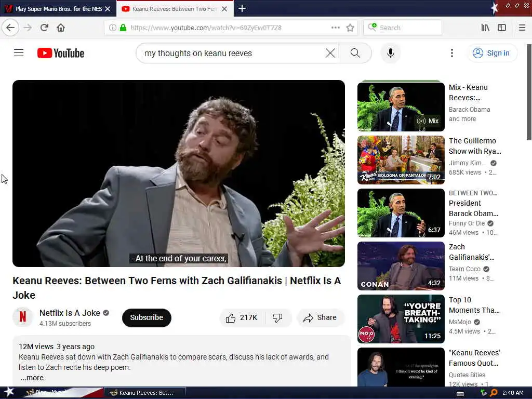Screen dimensions: 532x399
Task: Click the keyboard icon in system tray
Action: point(460,394)
